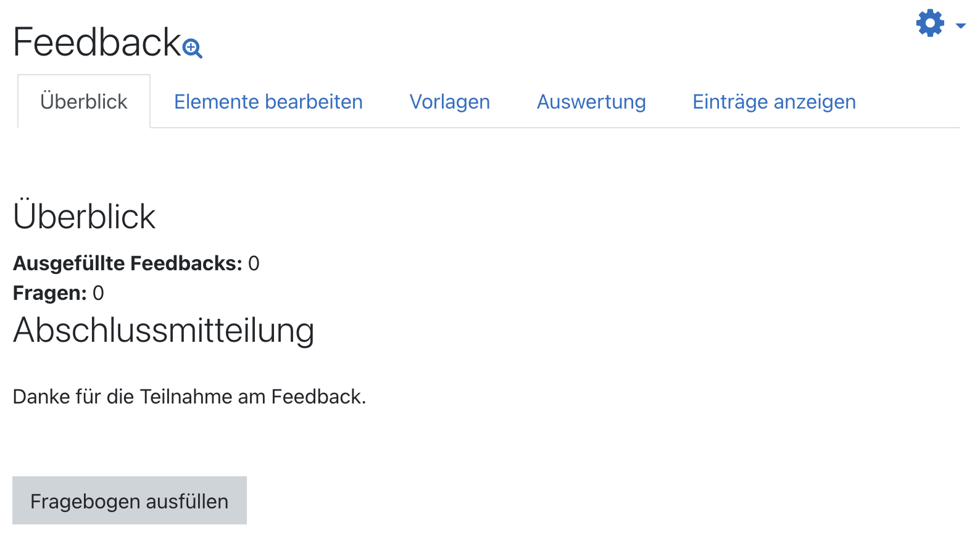Image resolution: width=980 pixels, height=538 pixels.
Task: Click the zero value beside Fragen
Action: click(x=98, y=293)
